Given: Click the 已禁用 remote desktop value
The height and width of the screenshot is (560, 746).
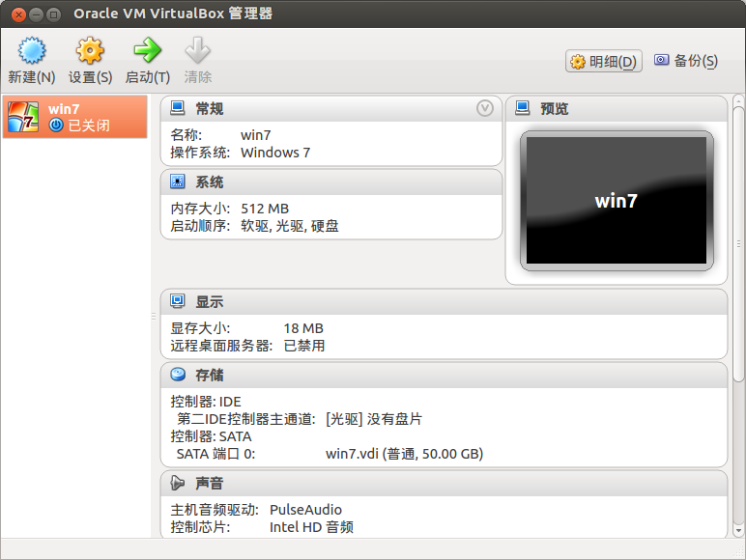Looking at the screenshot, I should 304,346.
